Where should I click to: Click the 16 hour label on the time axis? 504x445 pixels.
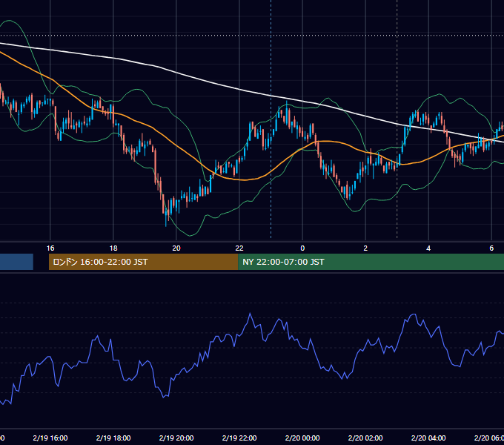tap(50, 248)
